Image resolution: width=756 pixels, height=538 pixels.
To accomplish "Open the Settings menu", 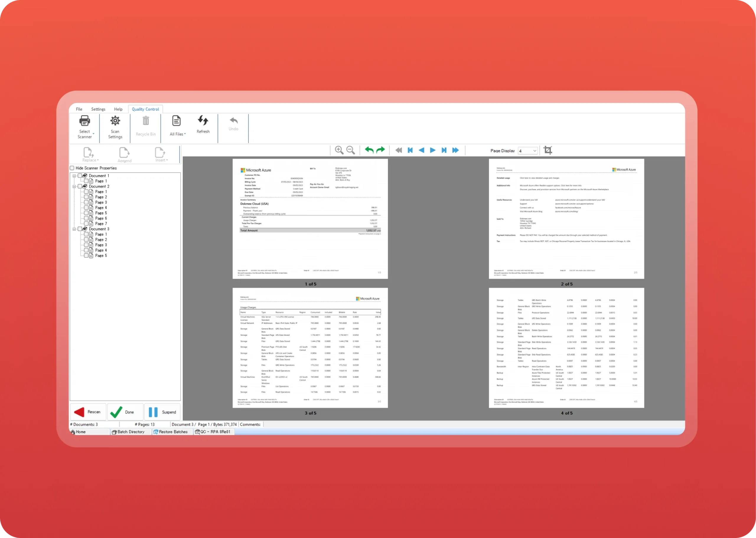I will (98, 109).
